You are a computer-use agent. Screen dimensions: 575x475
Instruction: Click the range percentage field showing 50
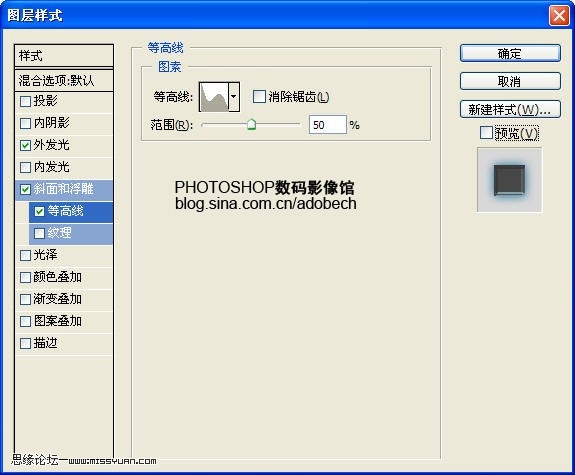(x=327, y=125)
